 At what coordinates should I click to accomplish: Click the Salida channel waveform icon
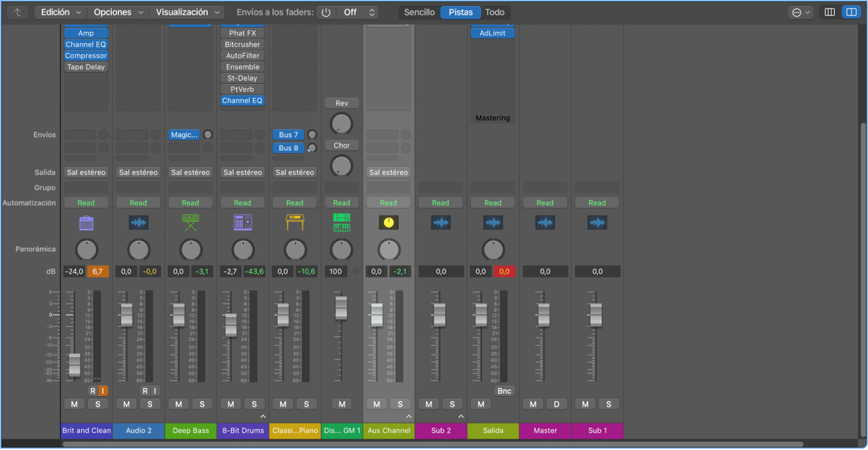pos(493,222)
